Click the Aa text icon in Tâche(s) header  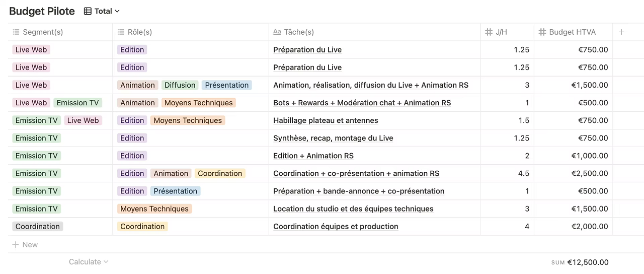(277, 32)
